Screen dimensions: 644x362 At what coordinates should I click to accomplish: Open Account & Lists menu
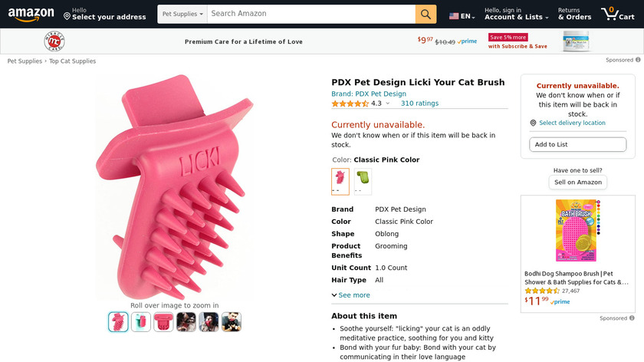click(x=516, y=14)
